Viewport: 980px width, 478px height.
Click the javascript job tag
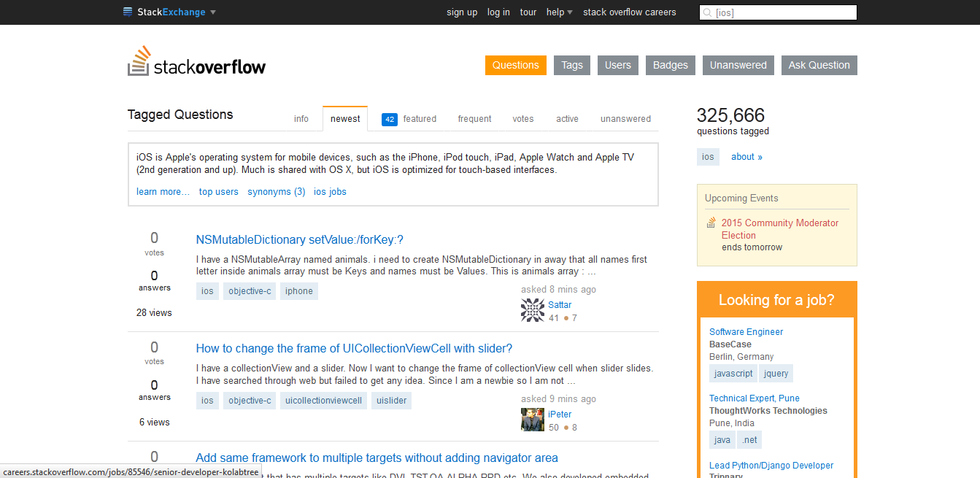[733, 374]
